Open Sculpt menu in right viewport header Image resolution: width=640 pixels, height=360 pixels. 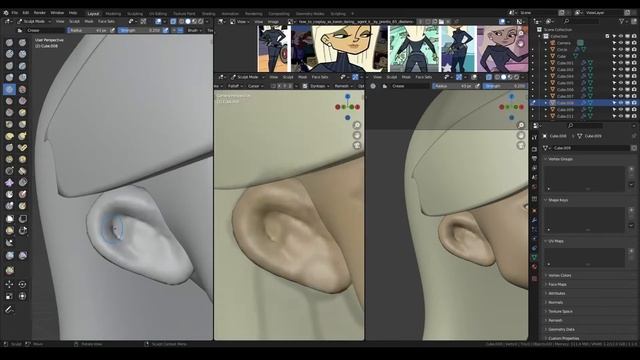pyautogui.click(x=392, y=77)
